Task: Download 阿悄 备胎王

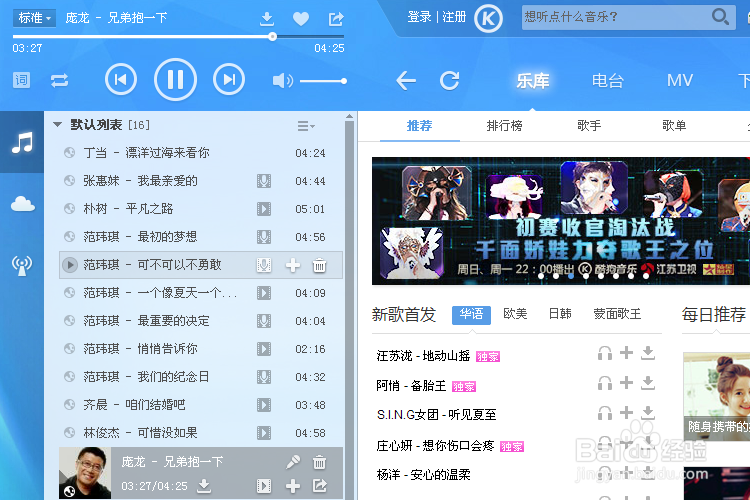Action: [648, 383]
